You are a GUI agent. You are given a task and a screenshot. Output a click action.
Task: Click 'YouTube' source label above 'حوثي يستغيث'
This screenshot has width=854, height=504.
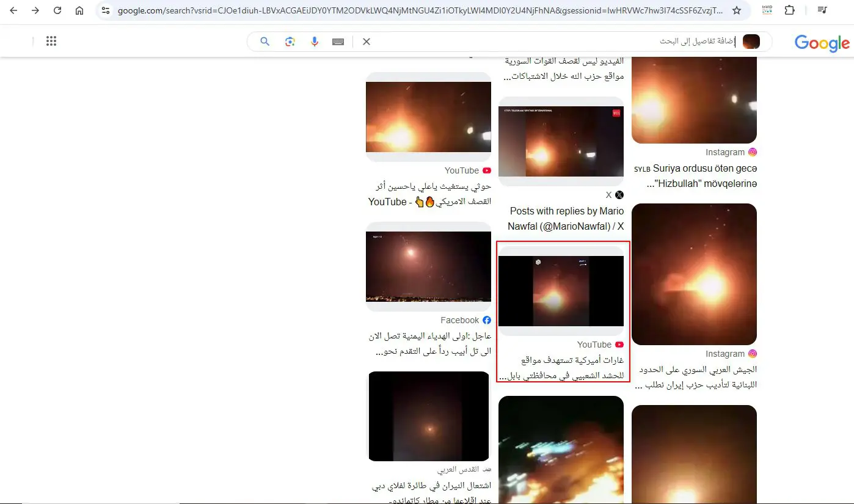462,170
